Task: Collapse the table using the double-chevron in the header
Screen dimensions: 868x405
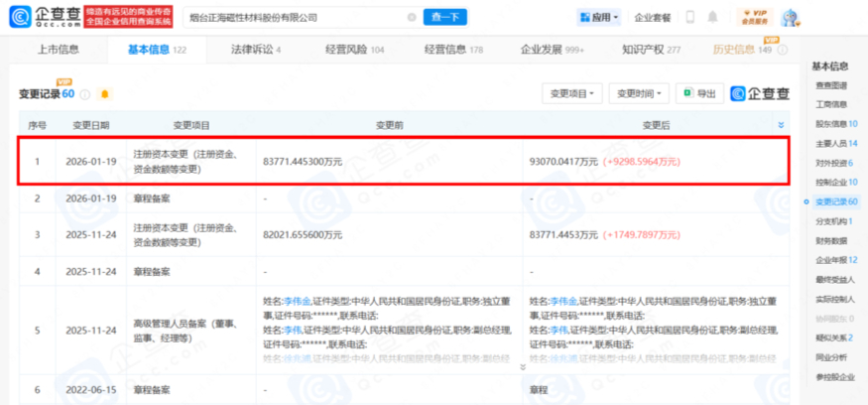Action: click(x=781, y=125)
